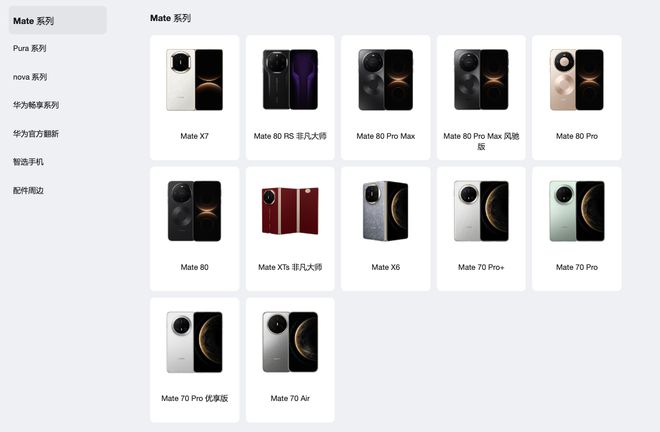
Task: Select the green Mate 70 Pro image
Action: [577, 211]
